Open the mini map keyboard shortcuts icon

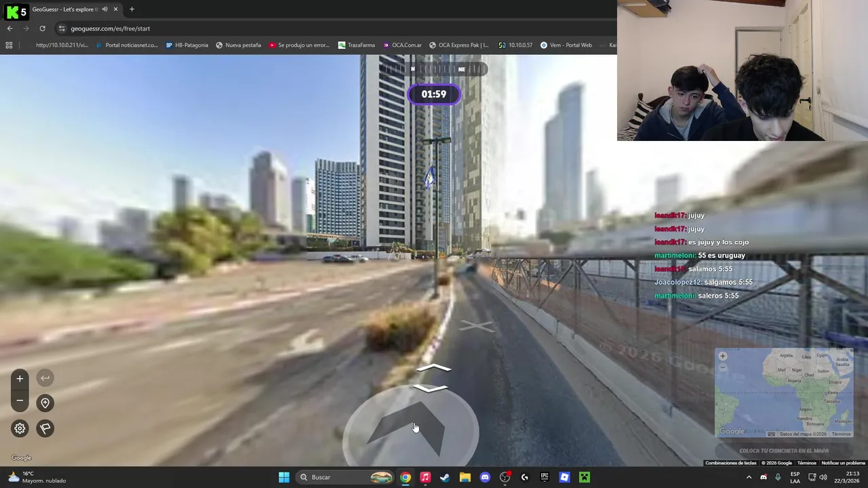click(x=771, y=434)
